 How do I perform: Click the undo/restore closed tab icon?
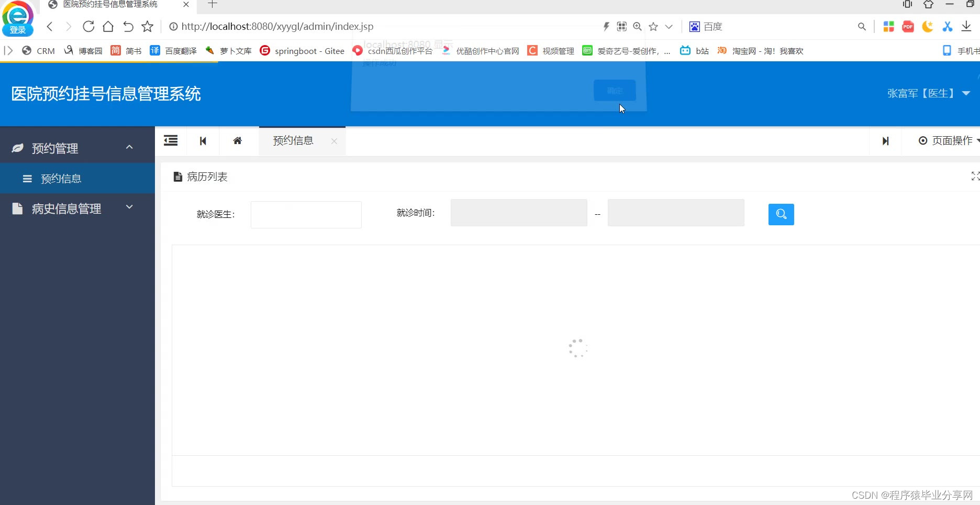click(x=128, y=26)
